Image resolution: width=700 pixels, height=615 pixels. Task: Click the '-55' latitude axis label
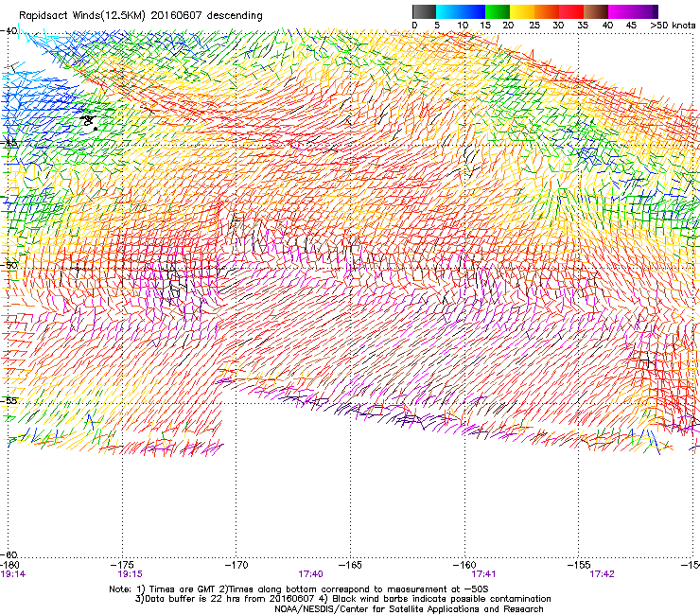(x=9, y=400)
